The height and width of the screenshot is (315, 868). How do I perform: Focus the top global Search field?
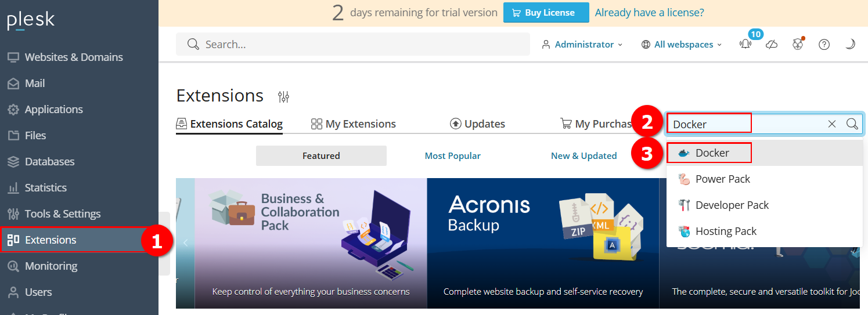pos(353,44)
